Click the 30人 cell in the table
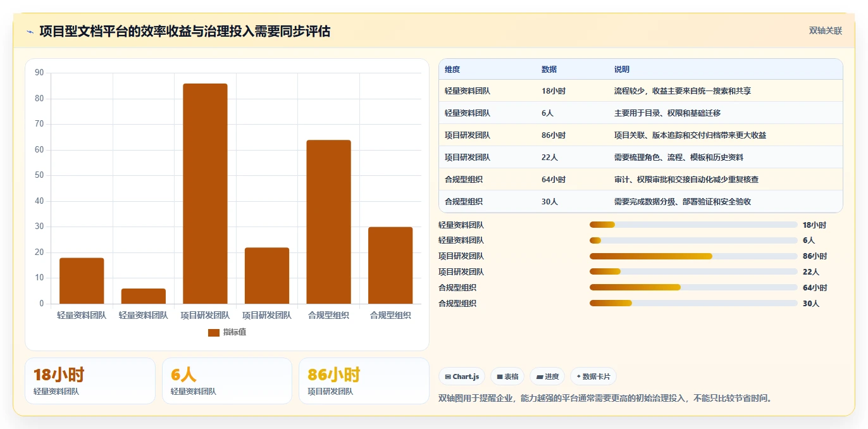The width and height of the screenshot is (868, 429). coord(550,202)
